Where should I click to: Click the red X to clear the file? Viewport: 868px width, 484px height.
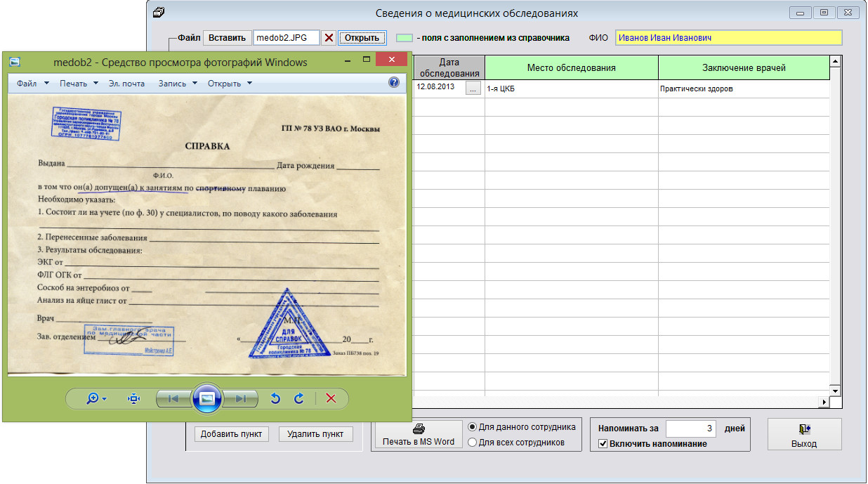pyautogui.click(x=328, y=38)
